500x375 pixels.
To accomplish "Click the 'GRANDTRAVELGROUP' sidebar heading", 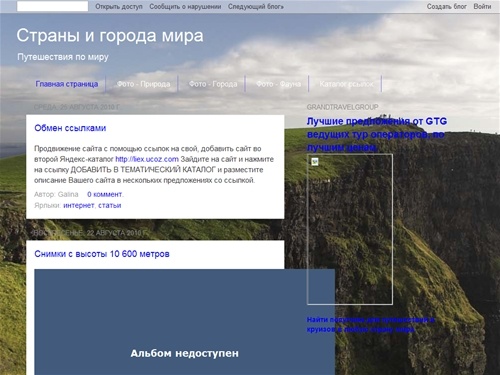I will 342,107.
